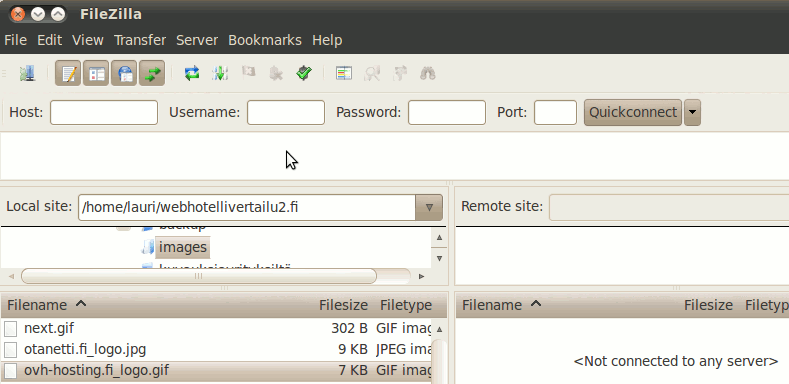Click the images folder icon
789x384 pixels.
tap(147, 247)
